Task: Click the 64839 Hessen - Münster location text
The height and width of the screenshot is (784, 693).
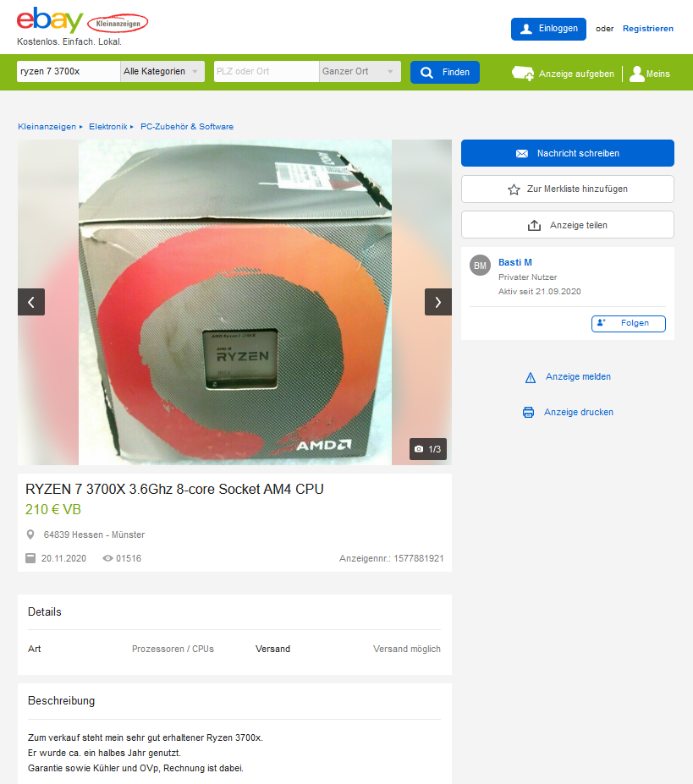Action: [x=94, y=535]
